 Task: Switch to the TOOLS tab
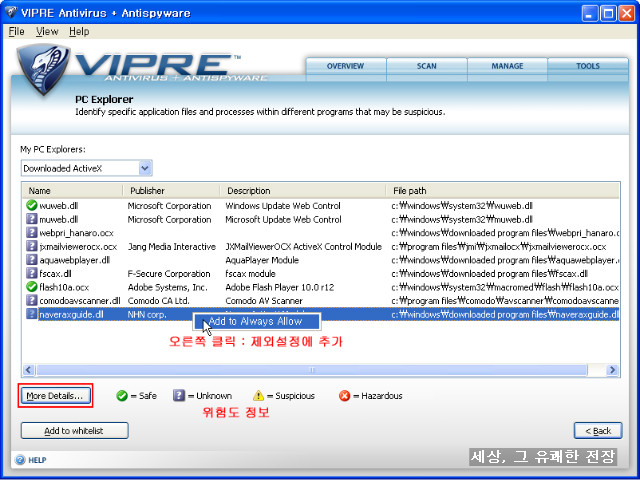click(588, 66)
